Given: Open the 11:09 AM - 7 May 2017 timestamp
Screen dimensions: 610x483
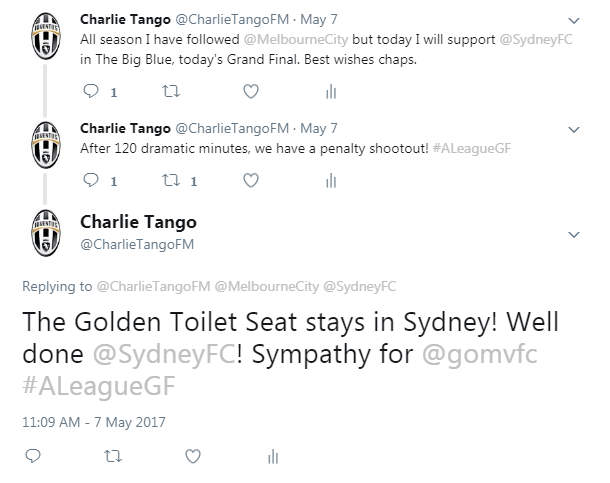Looking at the screenshot, I should click(94, 422).
